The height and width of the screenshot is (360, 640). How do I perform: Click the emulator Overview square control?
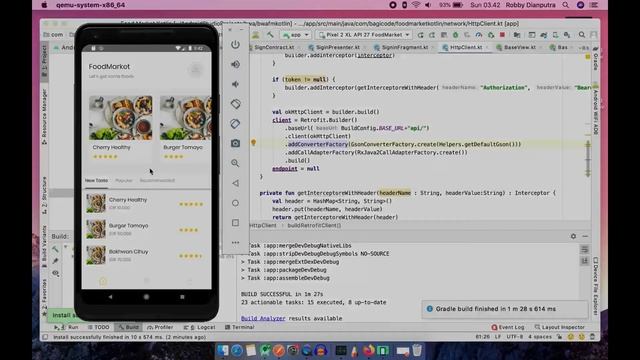pos(235,223)
